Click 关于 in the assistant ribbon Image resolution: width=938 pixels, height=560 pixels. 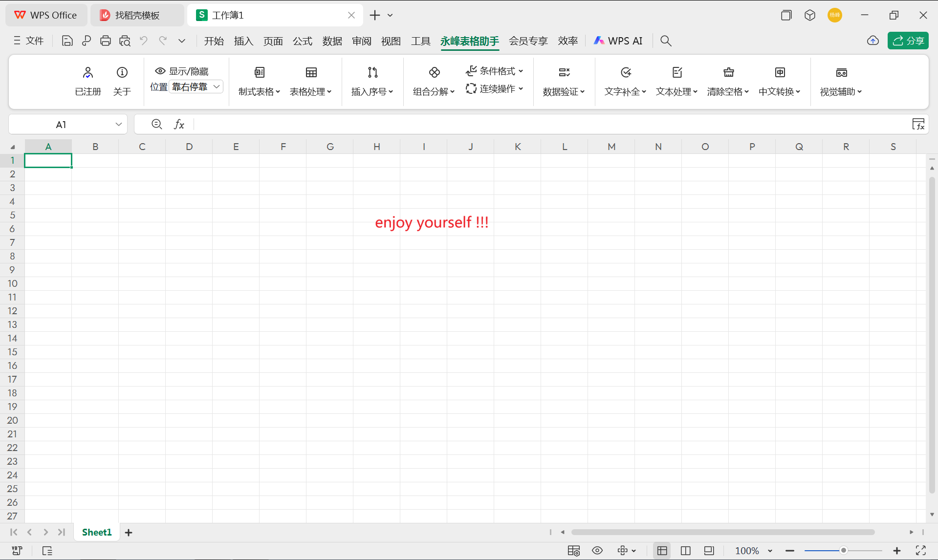click(122, 81)
